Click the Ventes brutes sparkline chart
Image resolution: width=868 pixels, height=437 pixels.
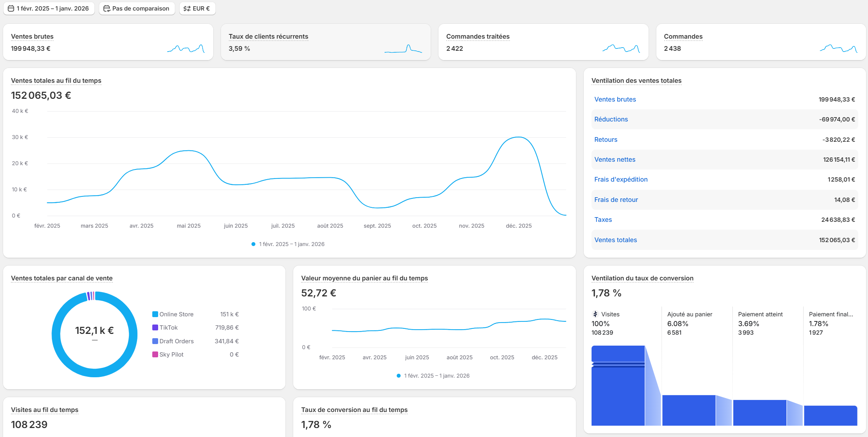tap(186, 49)
